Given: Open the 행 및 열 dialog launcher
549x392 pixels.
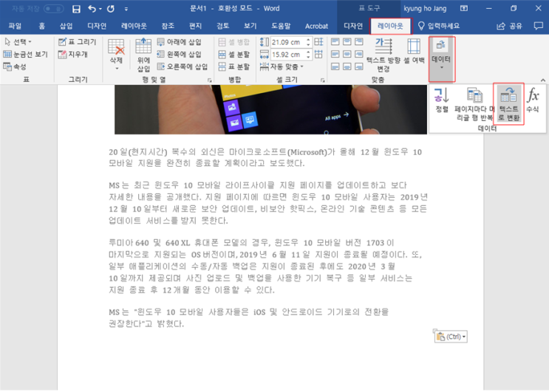Looking at the screenshot, I should pos(209,80).
